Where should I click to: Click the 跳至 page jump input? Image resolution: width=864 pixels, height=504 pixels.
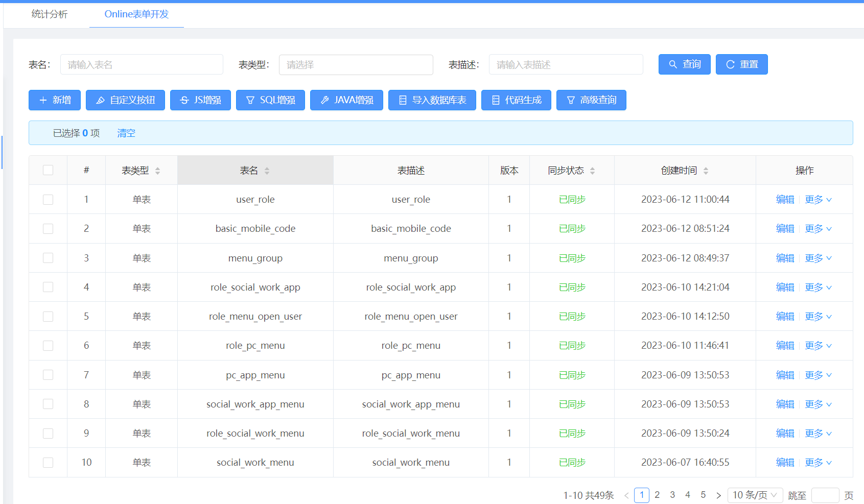[x=825, y=495]
